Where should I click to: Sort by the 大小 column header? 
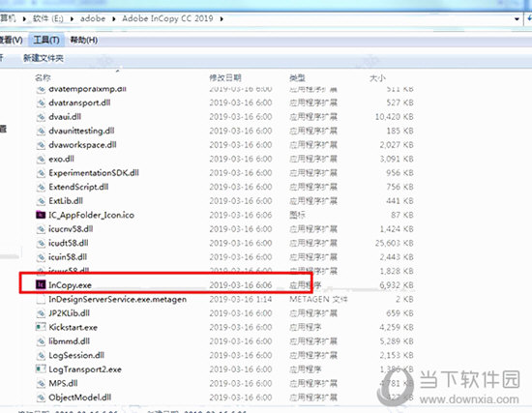[x=377, y=77]
